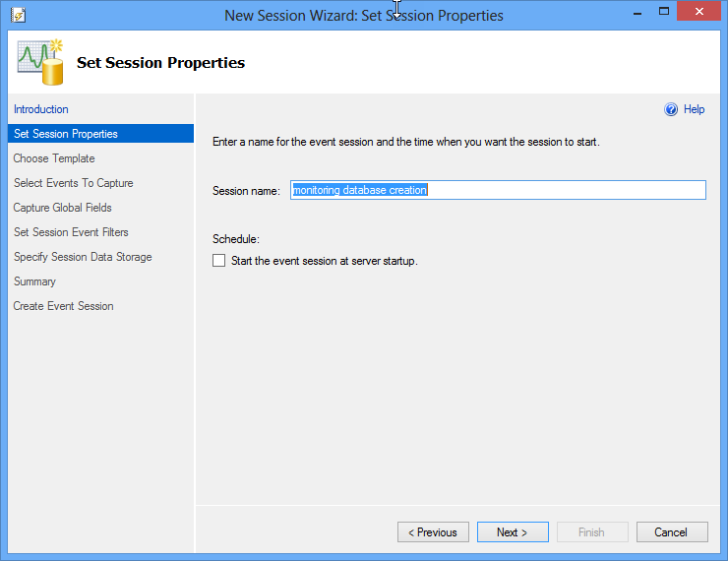
Task: Cancel the New Session Wizard
Action: click(x=671, y=532)
